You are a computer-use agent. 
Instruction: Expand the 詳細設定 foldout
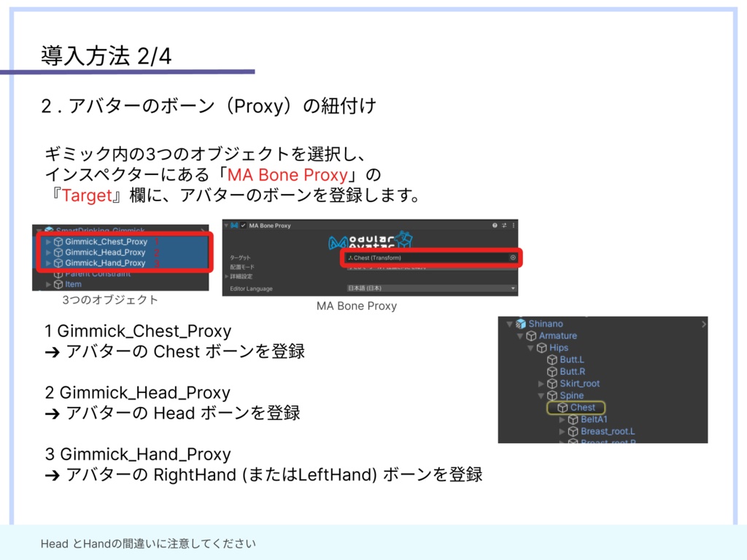point(227,276)
